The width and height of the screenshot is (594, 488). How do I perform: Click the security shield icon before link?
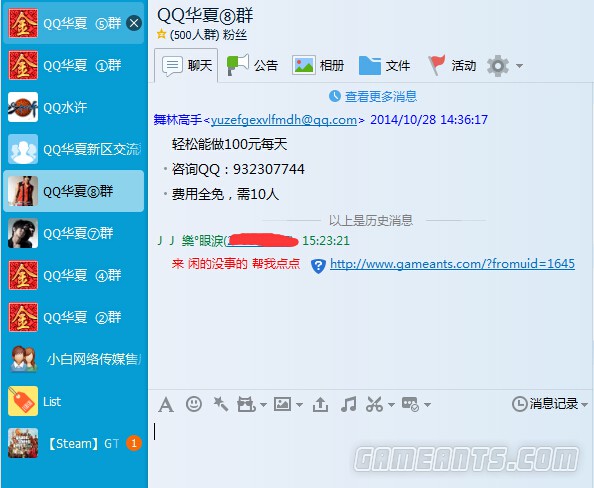point(318,266)
